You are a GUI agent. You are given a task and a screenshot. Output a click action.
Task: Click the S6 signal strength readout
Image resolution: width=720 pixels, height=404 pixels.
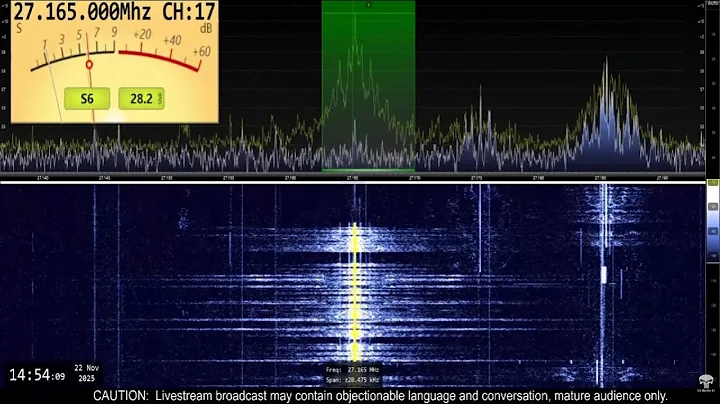87,98
